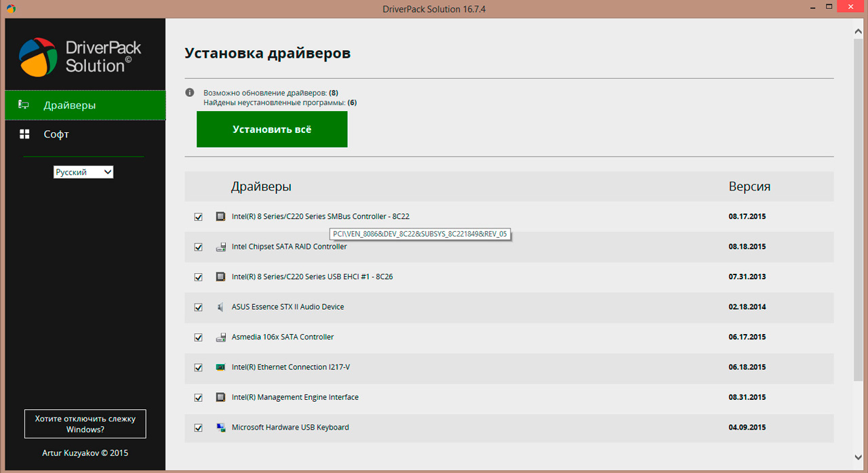
Task: Uncheck the Intel SMBus Controller 8C22 driver
Action: tap(198, 217)
